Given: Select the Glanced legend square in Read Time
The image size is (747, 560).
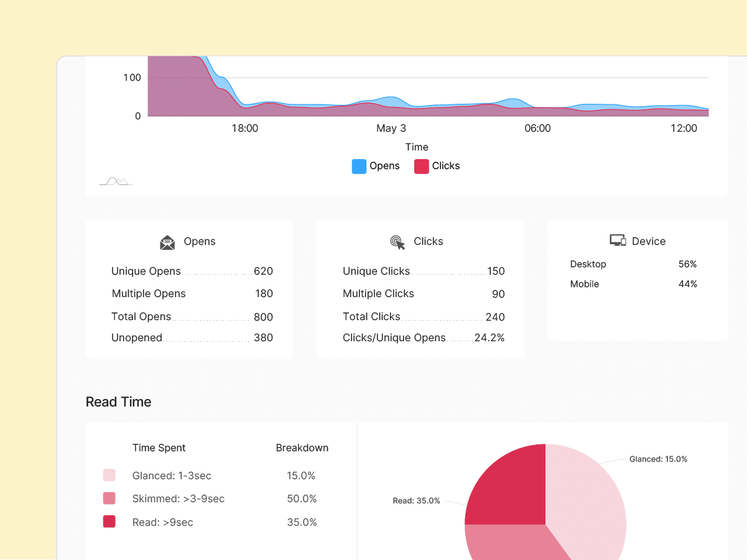Looking at the screenshot, I should pyautogui.click(x=109, y=474).
